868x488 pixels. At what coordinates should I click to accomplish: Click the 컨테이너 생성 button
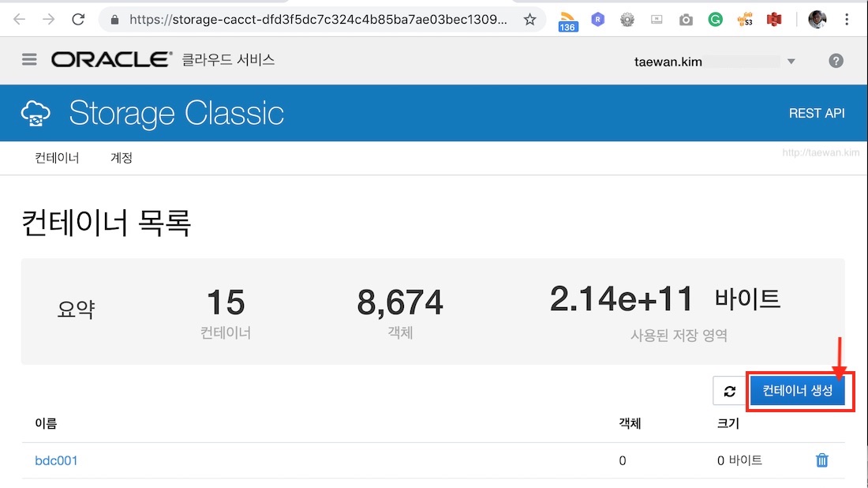coord(797,391)
